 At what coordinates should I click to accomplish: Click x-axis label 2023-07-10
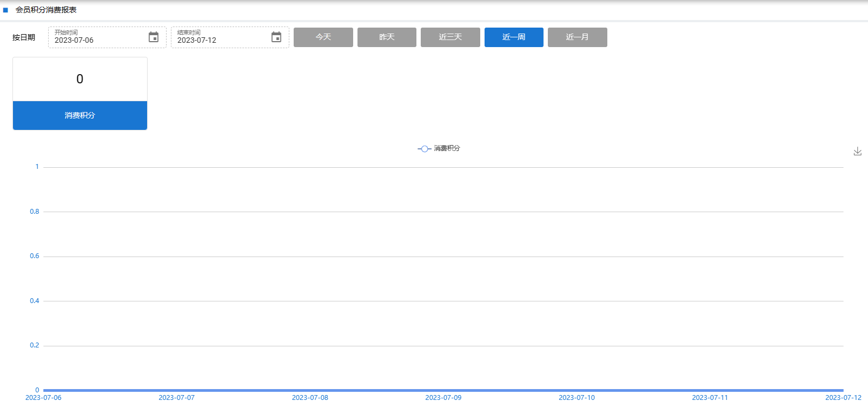pos(577,398)
